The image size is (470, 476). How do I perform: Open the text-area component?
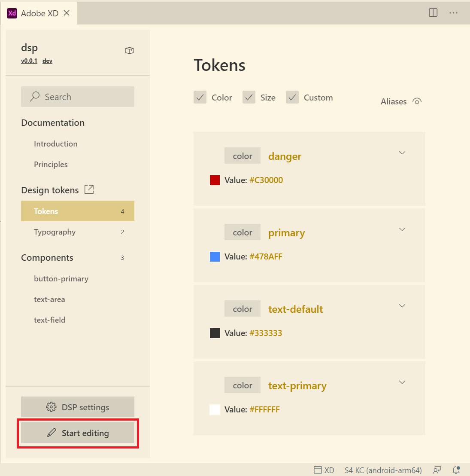pyautogui.click(x=49, y=299)
